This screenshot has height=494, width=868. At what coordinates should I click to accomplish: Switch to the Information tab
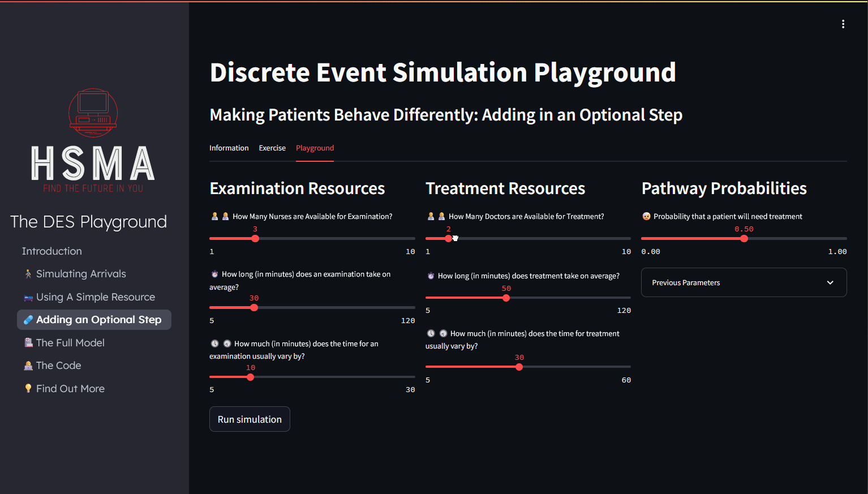pyautogui.click(x=229, y=148)
